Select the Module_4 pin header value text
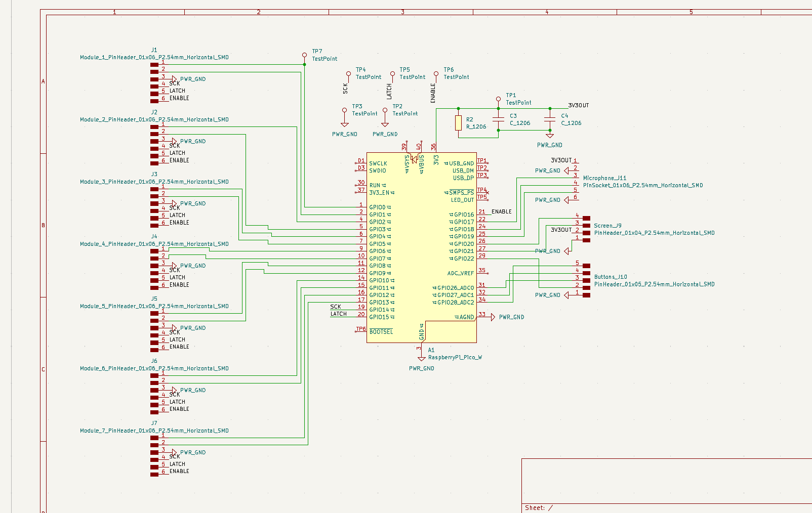 click(x=154, y=244)
